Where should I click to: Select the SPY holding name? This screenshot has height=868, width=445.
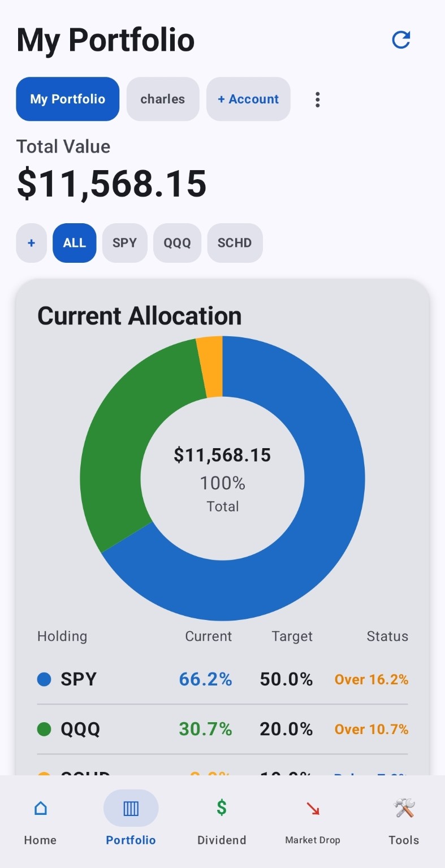(79, 679)
